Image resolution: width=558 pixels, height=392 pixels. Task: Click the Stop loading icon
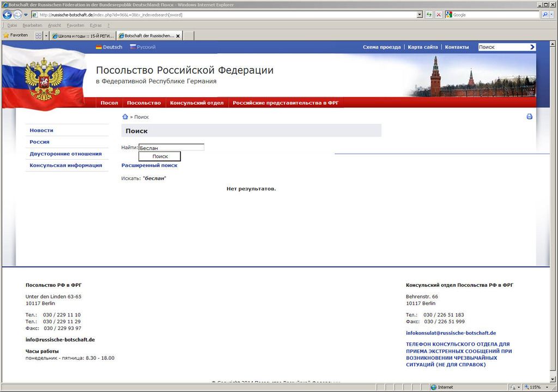coord(439,15)
